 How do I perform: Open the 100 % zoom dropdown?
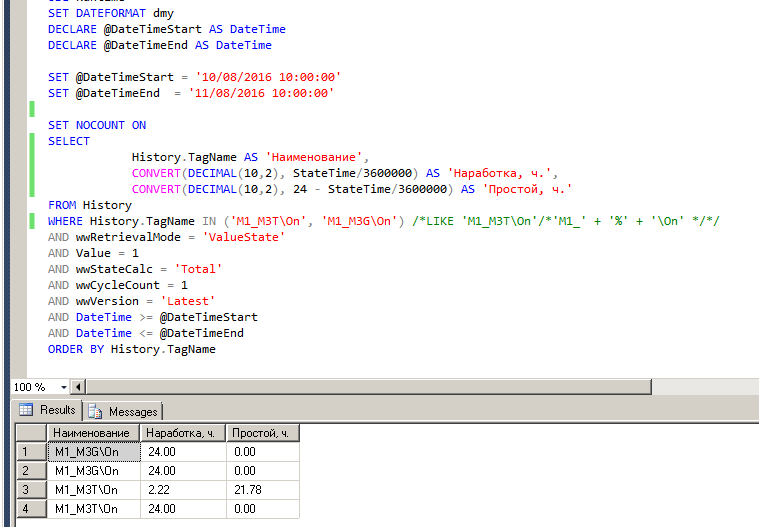pos(64,387)
